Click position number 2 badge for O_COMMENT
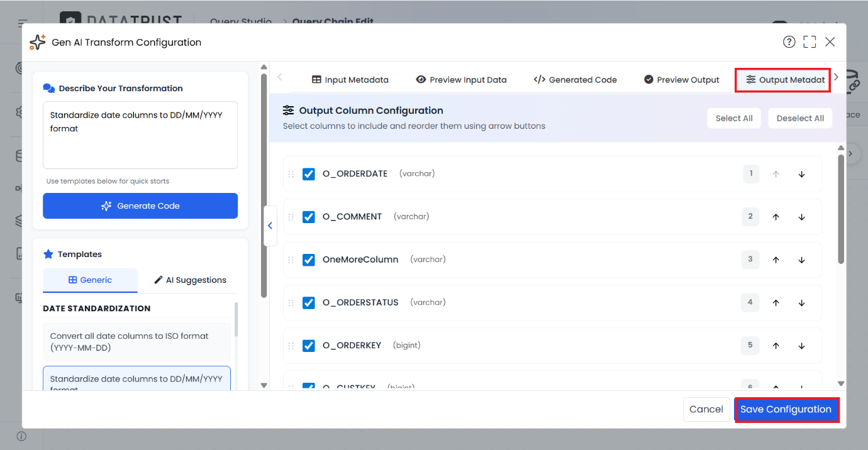 coord(750,216)
